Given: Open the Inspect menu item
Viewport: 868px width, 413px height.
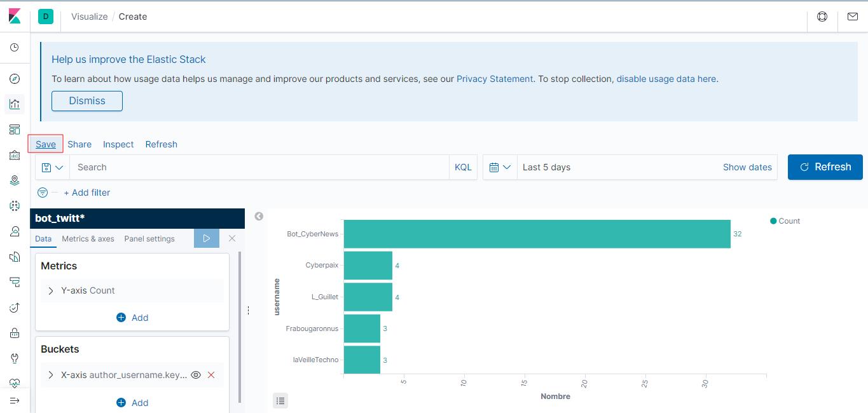Looking at the screenshot, I should [118, 144].
